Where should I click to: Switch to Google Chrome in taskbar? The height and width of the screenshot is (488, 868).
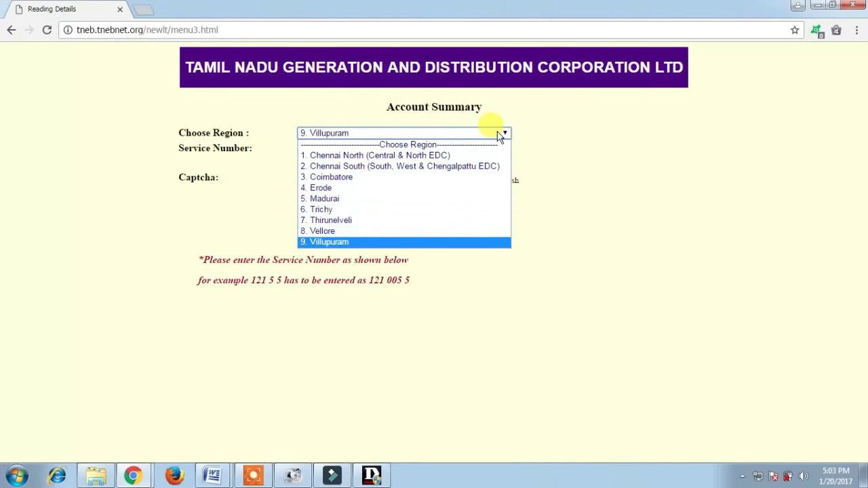click(x=134, y=475)
